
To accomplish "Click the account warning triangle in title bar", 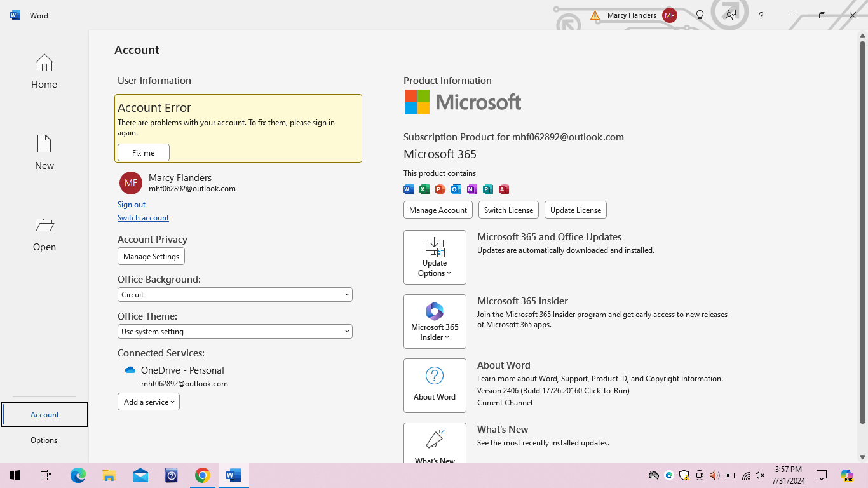I will (595, 15).
